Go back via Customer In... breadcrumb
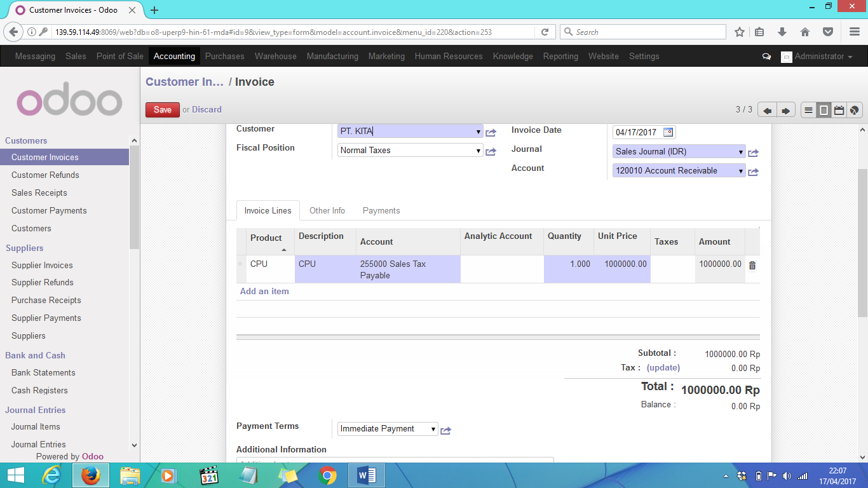This screenshot has height=488, width=868. click(x=184, y=82)
